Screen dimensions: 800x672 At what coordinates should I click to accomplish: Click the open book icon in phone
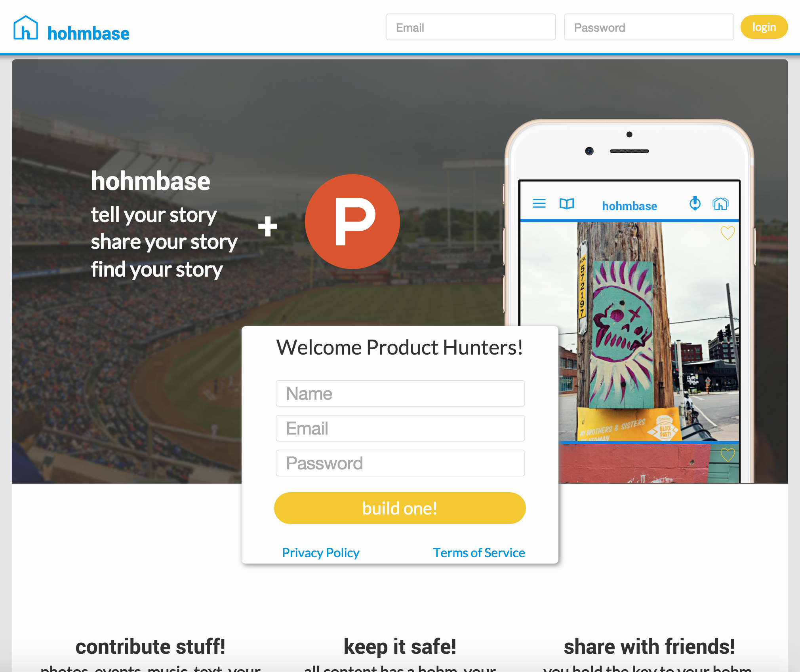(x=567, y=204)
